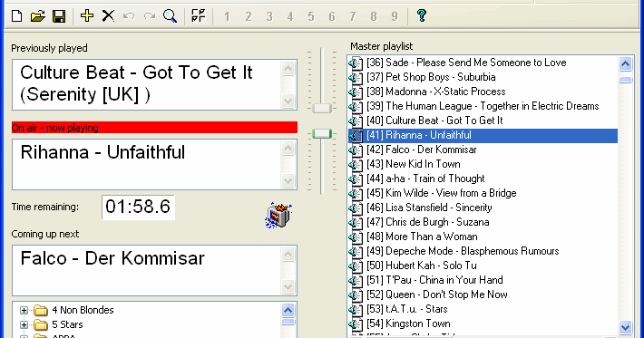Click toolbar number 5 button
The width and height of the screenshot is (644, 338).
[311, 16]
